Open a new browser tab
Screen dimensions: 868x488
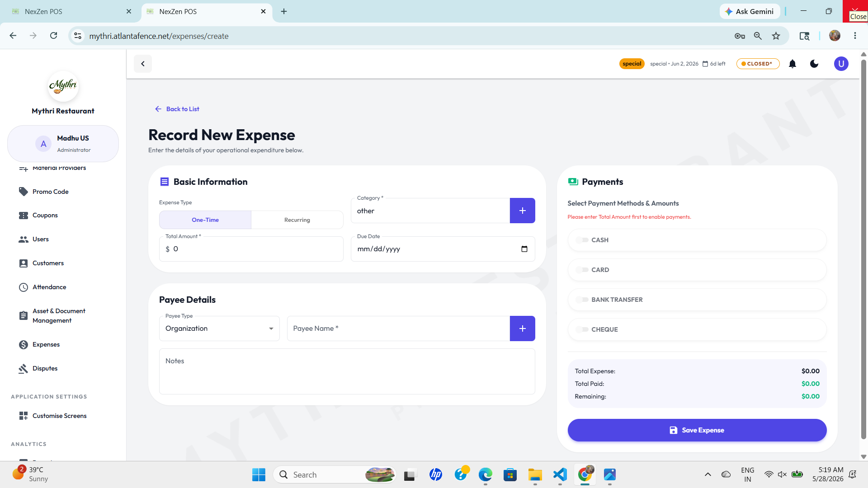(284, 11)
